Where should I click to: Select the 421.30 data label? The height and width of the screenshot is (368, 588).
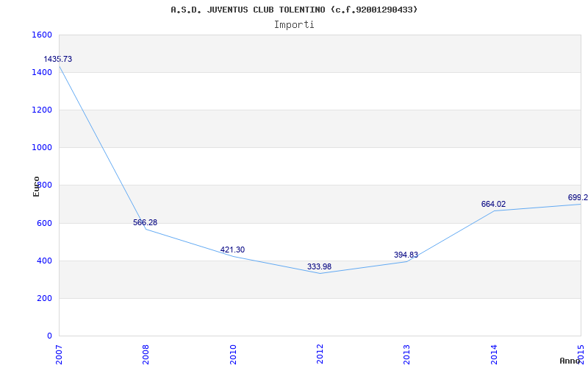232,250
